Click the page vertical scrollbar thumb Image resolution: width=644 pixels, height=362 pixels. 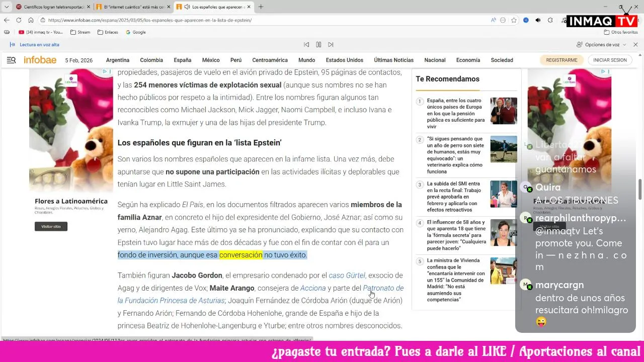pos(640,189)
